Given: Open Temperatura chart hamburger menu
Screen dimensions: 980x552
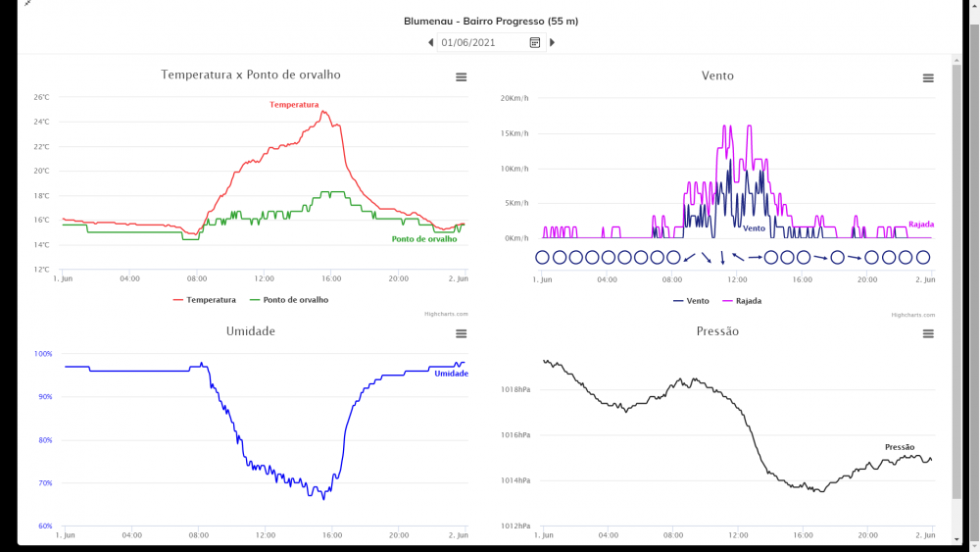Looking at the screenshot, I should point(462,77).
